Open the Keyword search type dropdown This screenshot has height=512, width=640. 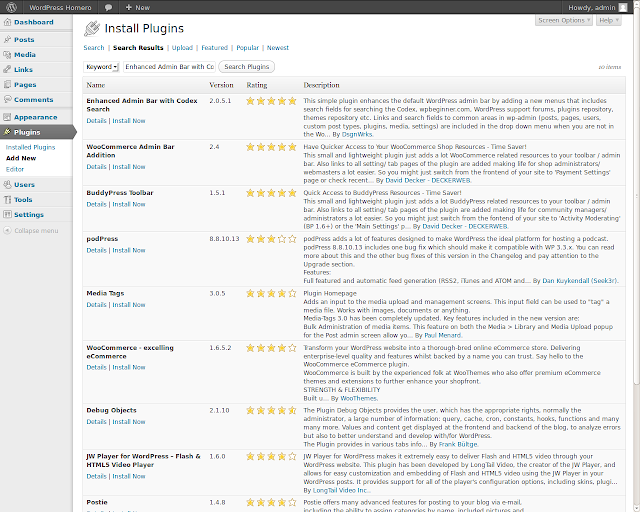coord(101,67)
